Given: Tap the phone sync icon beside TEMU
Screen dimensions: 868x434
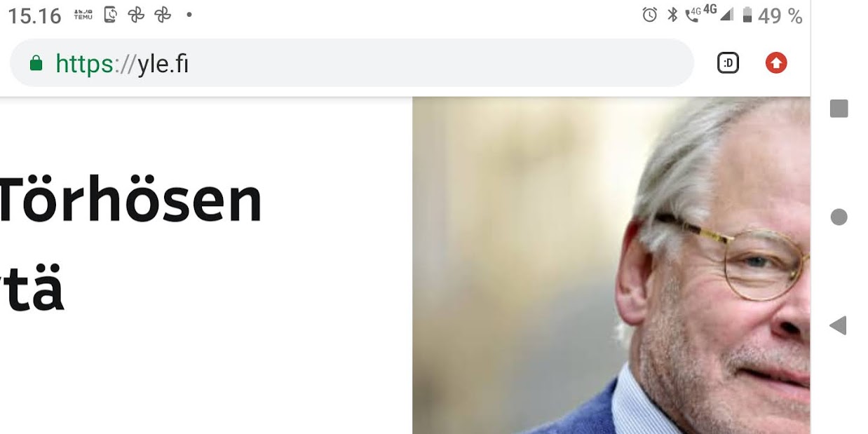Looking at the screenshot, I should (x=110, y=15).
